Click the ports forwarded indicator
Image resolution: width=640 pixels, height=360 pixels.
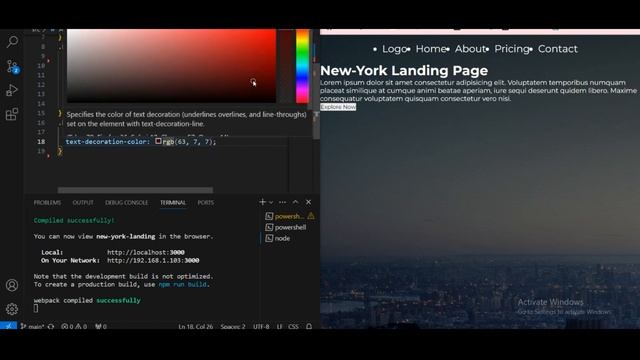(101, 327)
